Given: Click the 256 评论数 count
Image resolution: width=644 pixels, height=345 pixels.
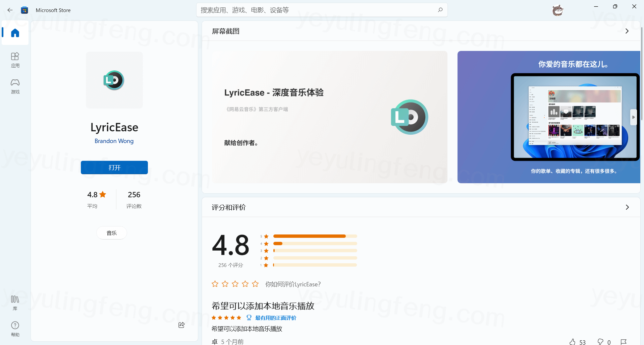Looking at the screenshot, I should [134, 199].
